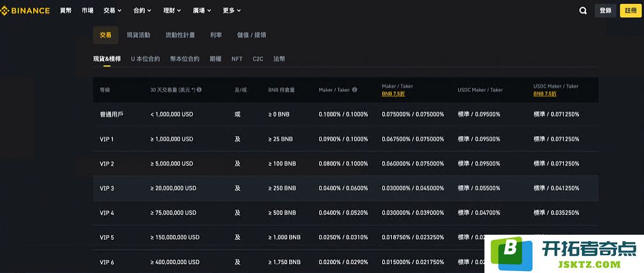Viewport: 644px width, 273px height.
Task: Click the ≥ 75,000,000 USD volume cell
Action: click(x=174, y=213)
